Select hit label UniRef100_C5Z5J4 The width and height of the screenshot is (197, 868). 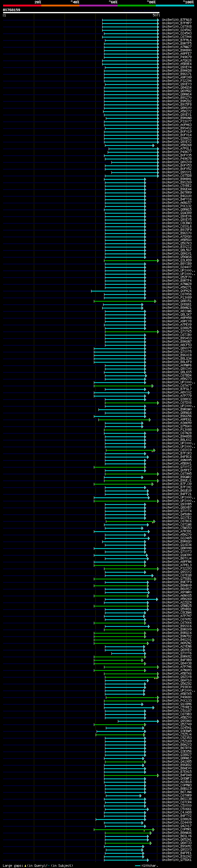[177, 735]
